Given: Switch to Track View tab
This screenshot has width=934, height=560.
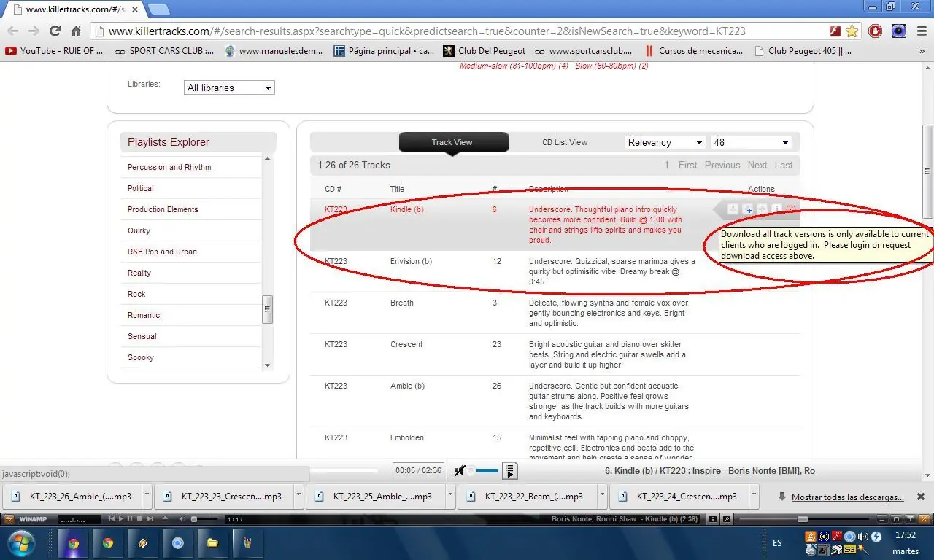Looking at the screenshot, I should click(x=452, y=142).
